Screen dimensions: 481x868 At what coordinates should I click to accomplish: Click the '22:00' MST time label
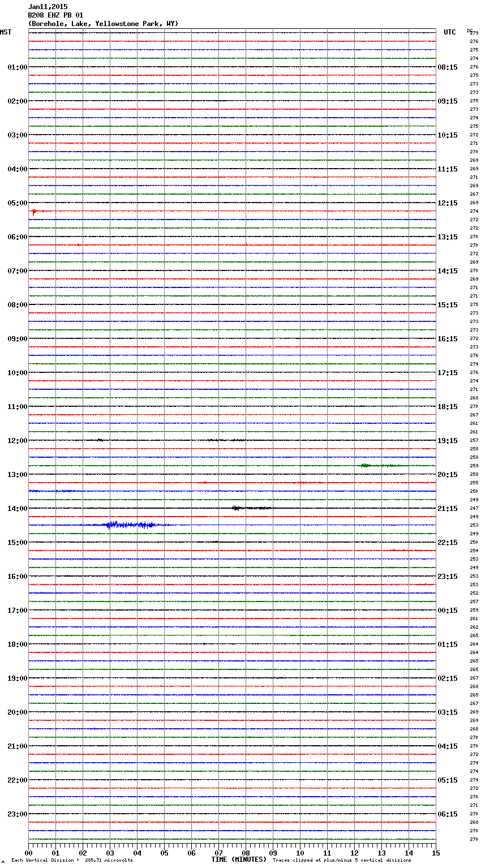coord(17,780)
